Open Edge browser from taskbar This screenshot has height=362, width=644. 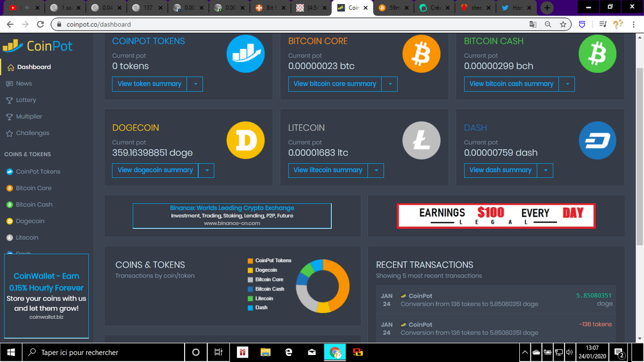point(289,352)
